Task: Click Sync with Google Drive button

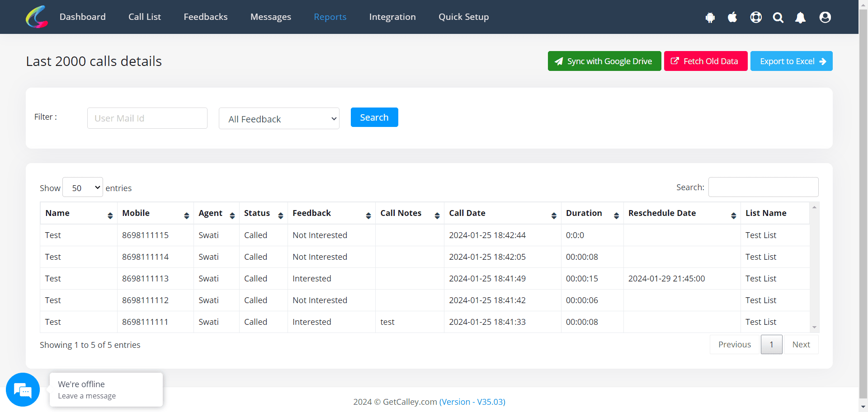Action: 604,61
